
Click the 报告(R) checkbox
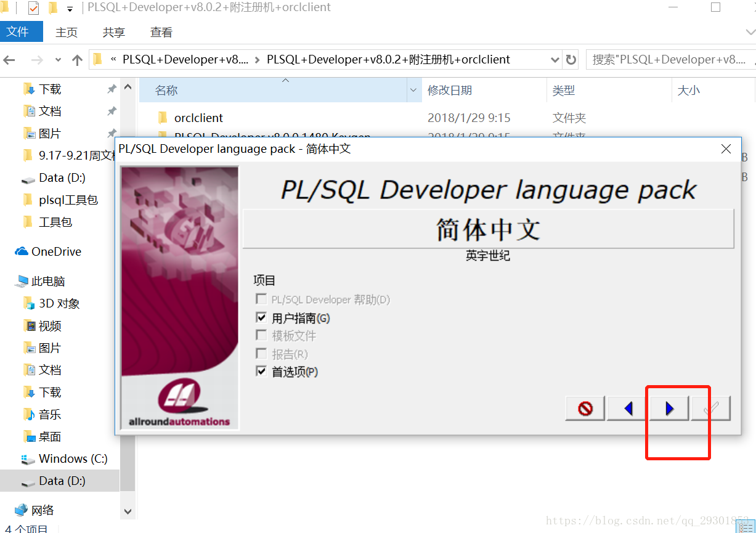pyautogui.click(x=261, y=354)
